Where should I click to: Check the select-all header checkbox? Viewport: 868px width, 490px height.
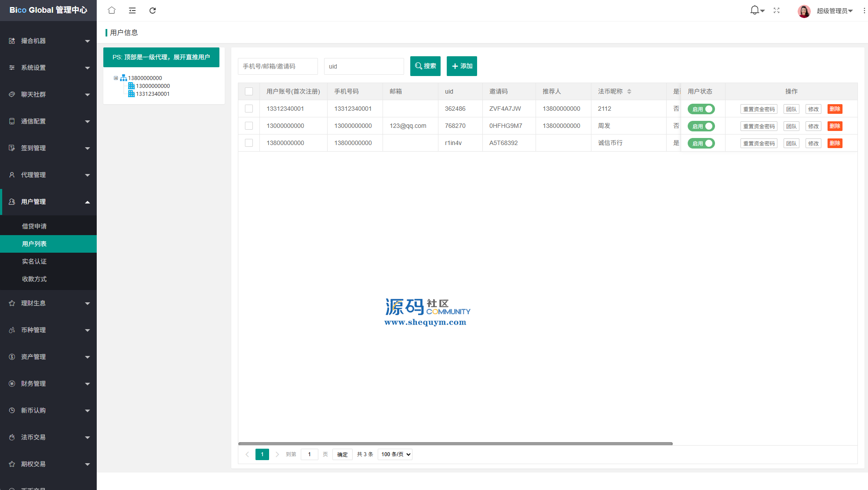pos(249,91)
